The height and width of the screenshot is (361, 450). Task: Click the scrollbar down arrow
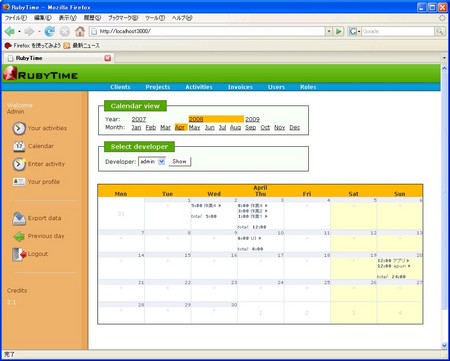click(x=444, y=346)
